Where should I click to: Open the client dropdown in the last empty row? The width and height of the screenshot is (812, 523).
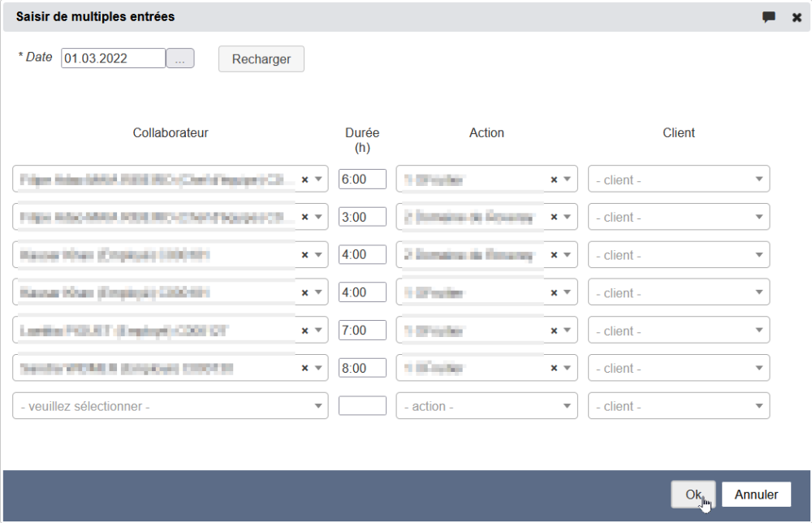tap(678, 406)
